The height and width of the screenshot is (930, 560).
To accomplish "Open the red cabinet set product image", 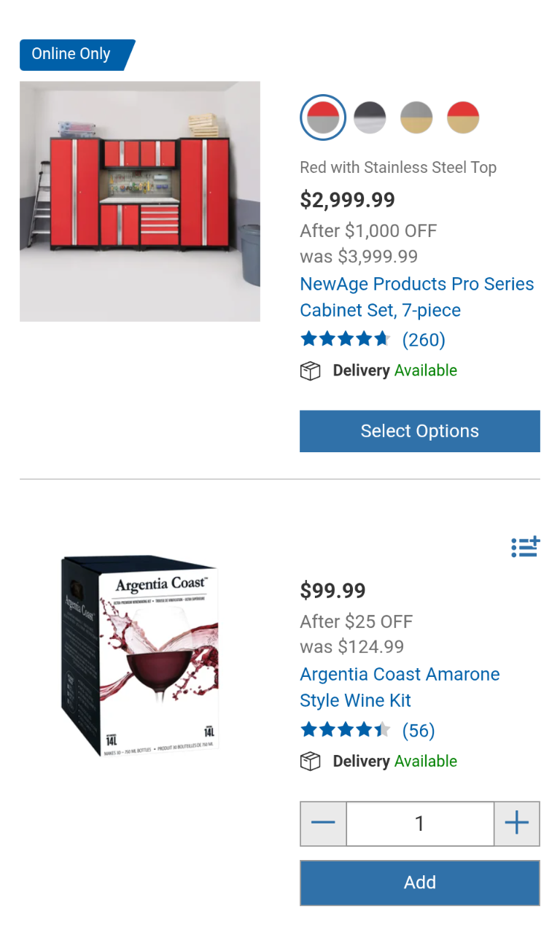I will [x=140, y=201].
